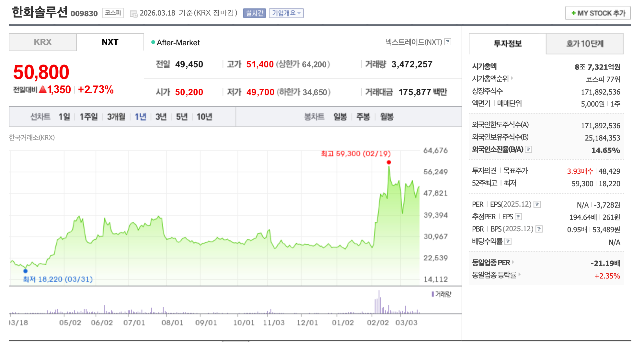
Task: Click the 외국인소진율 value 14.65%
Action: click(x=606, y=150)
